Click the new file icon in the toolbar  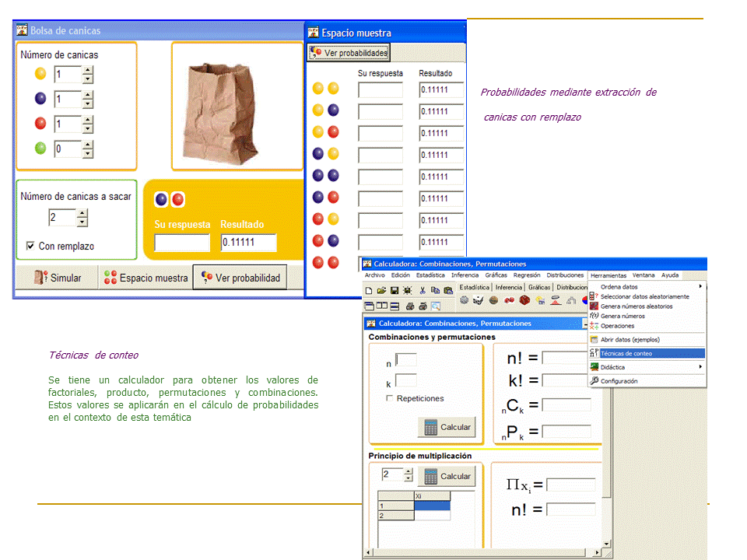370,290
